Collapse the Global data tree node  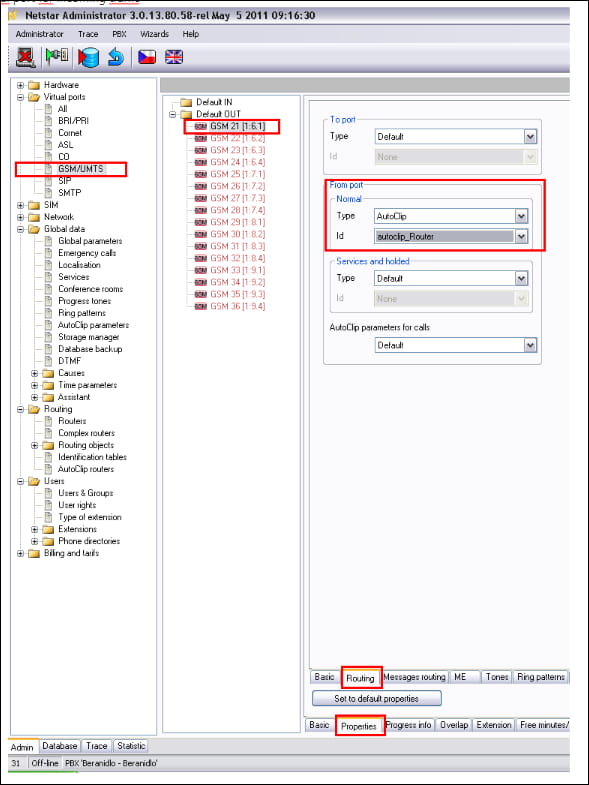tap(21, 230)
